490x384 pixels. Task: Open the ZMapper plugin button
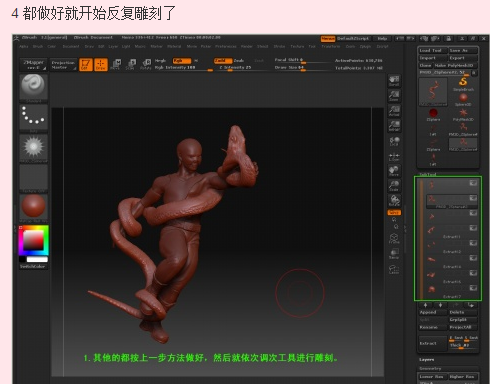pos(34,65)
